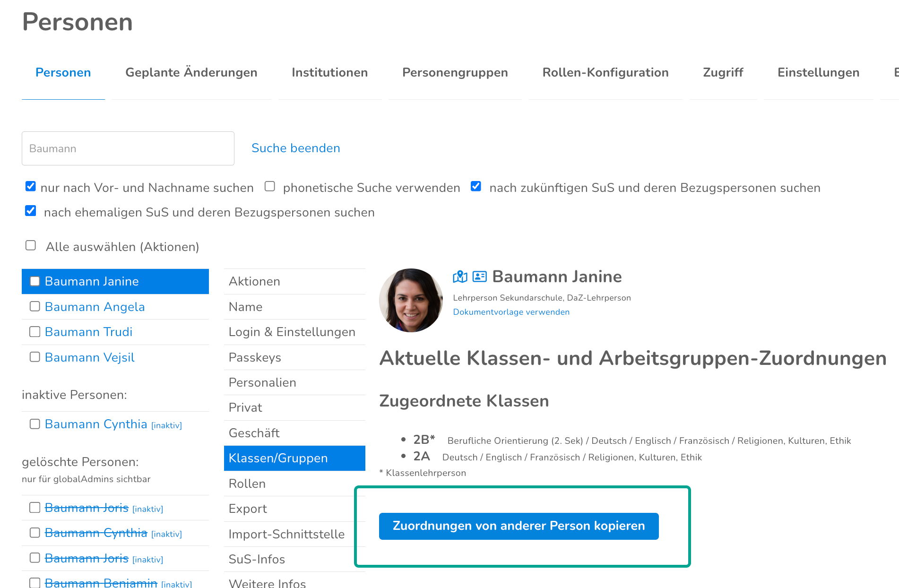The height and width of the screenshot is (588, 899).
Task: Click the 'Suche beenden' link
Action: [296, 148]
